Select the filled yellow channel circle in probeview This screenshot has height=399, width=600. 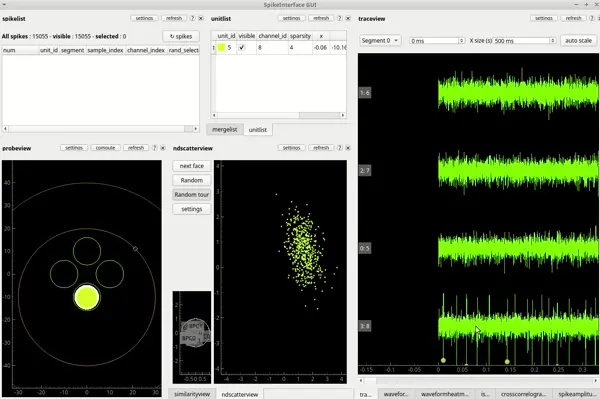pyautogui.click(x=87, y=297)
